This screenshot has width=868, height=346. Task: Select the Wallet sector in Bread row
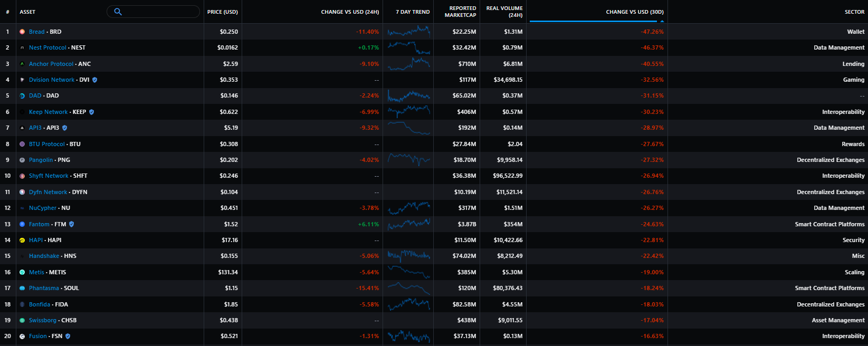pyautogui.click(x=856, y=32)
